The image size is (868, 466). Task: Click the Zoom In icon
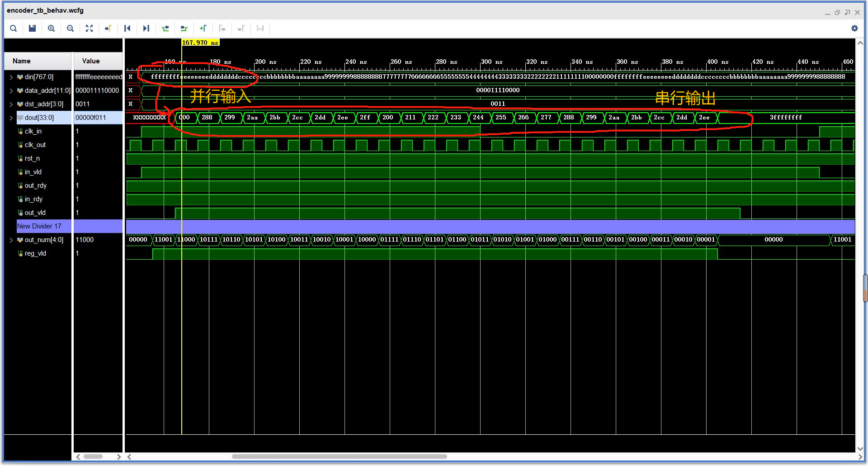point(51,29)
